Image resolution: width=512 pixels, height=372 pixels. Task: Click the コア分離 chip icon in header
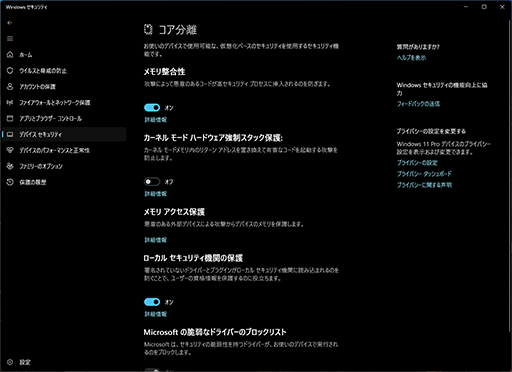(x=148, y=29)
